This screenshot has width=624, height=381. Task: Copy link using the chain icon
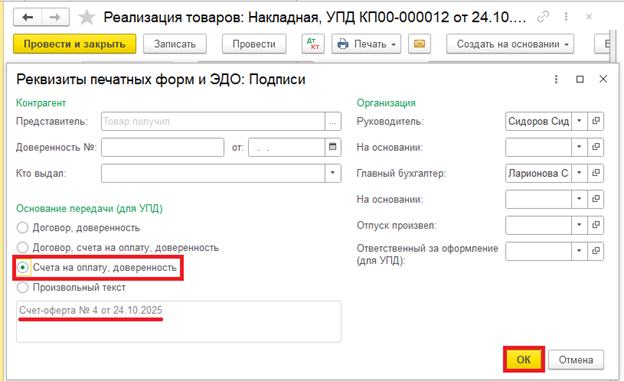(543, 17)
